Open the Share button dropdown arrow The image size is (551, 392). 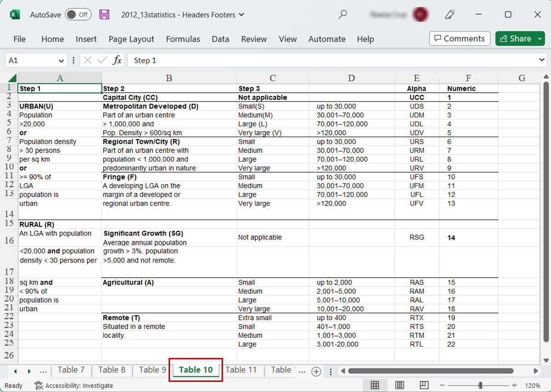pyautogui.click(x=539, y=39)
